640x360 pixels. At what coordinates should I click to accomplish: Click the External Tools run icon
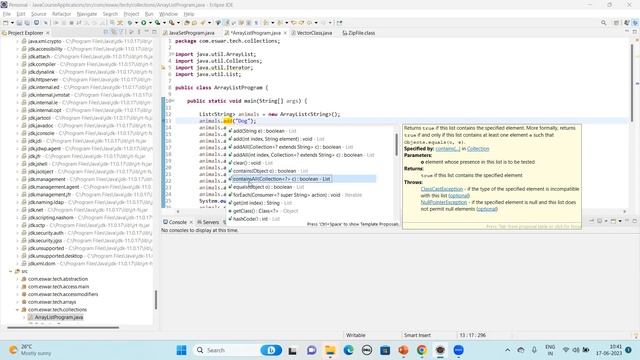point(171,23)
